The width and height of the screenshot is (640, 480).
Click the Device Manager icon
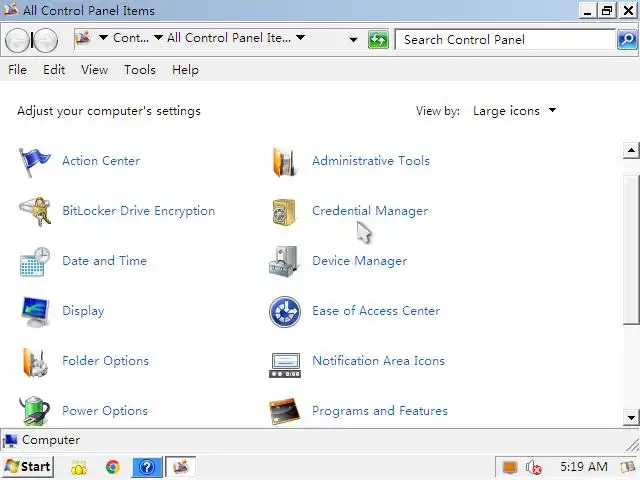tap(284, 262)
